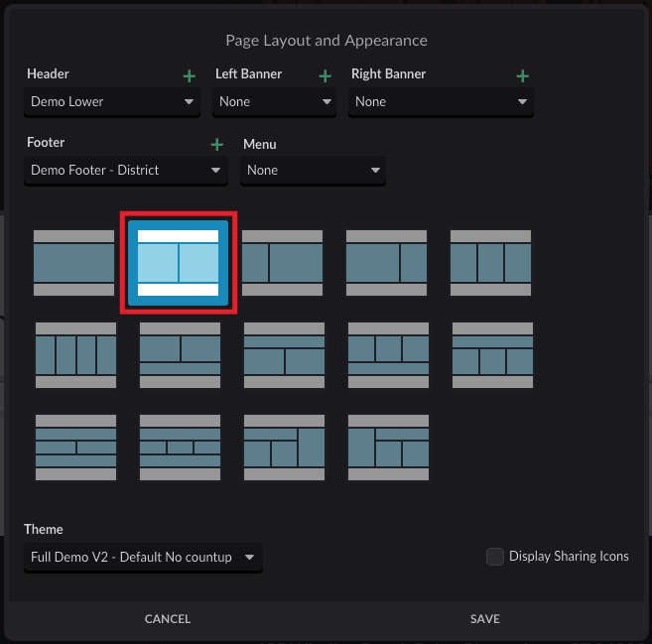Click the SAVE button
The image size is (652, 644).
(485, 618)
